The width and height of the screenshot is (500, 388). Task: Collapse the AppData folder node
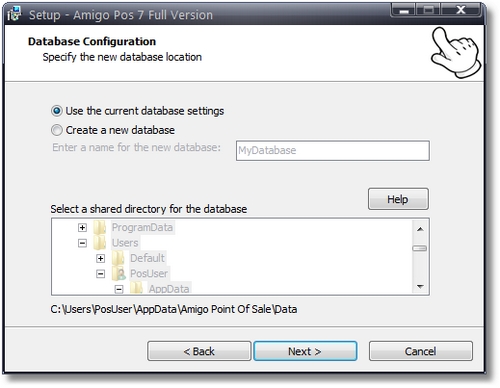[119, 289]
